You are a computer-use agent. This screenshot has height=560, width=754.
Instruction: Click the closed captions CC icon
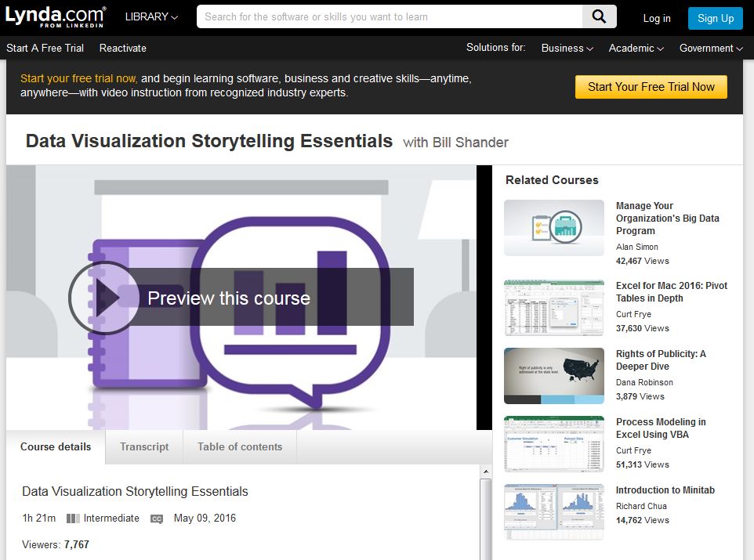click(x=157, y=518)
